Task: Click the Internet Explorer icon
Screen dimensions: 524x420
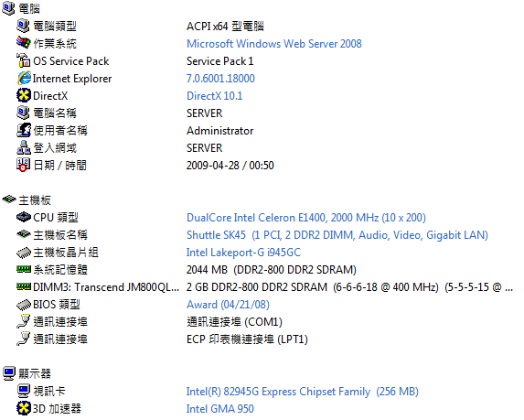Action: click(x=24, y=79)
